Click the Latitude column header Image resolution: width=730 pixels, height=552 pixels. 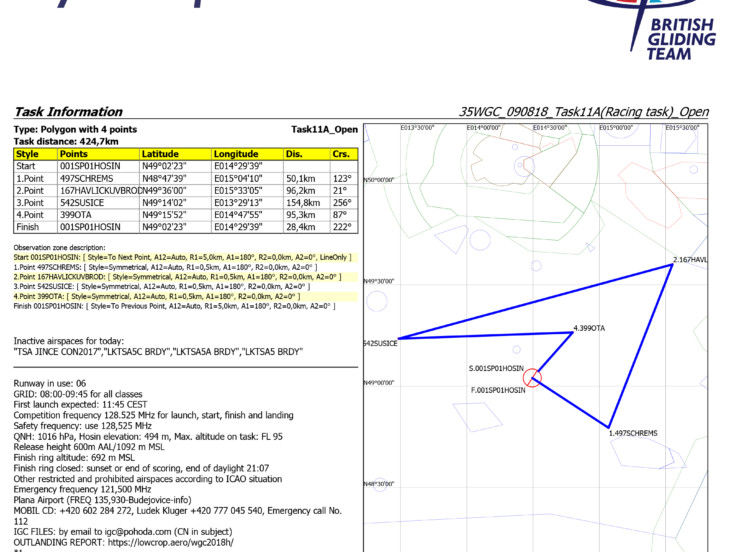[x=160, y=154]
